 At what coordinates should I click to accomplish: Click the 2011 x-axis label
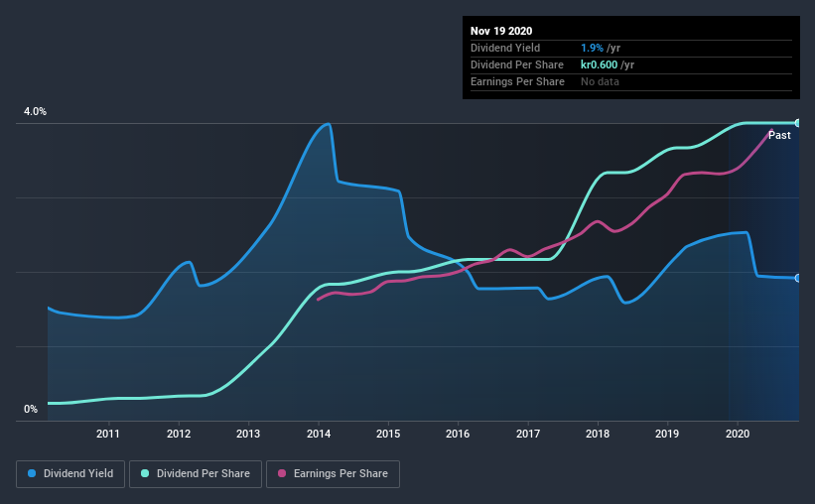coord(108,434)
